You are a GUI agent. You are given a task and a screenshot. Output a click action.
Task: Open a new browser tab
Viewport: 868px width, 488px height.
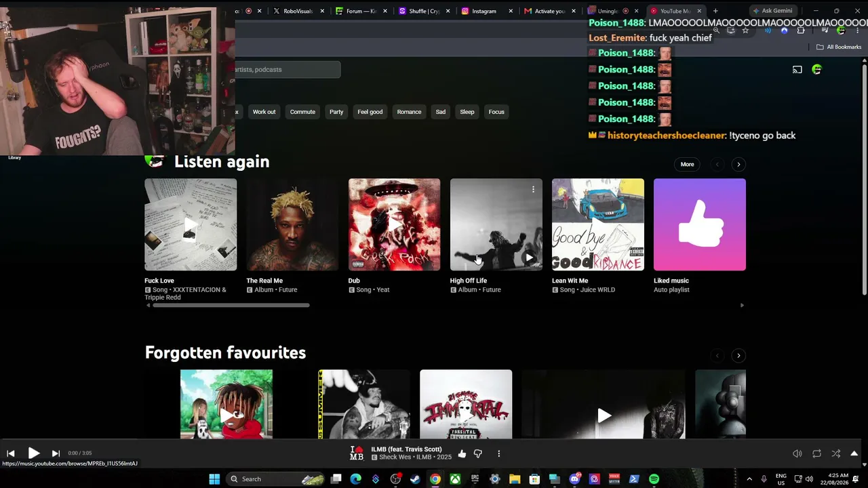coord(715,11)
